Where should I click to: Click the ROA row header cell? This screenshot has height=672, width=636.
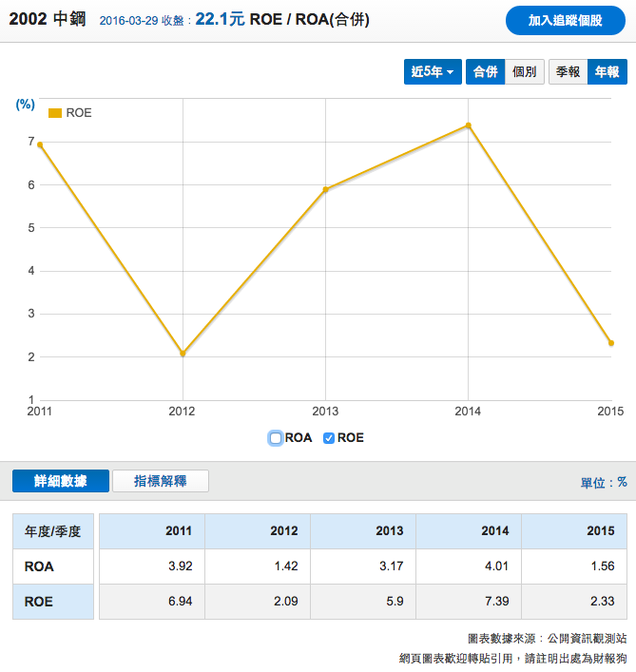[53, 566]
